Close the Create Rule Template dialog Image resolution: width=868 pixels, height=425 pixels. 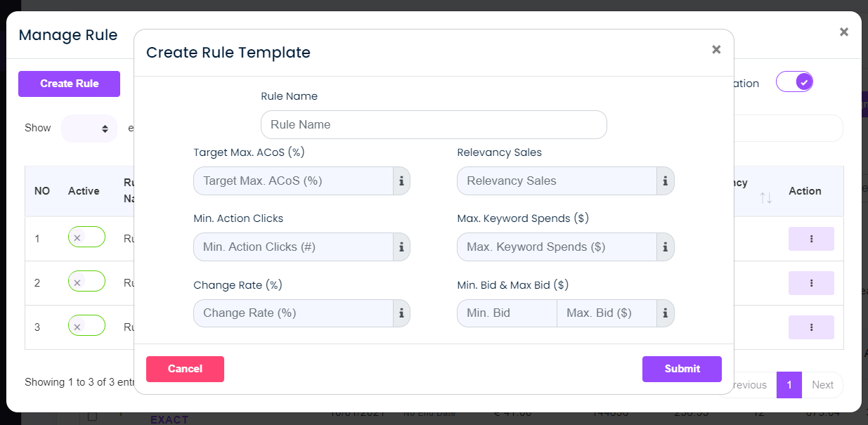point(716,49)
